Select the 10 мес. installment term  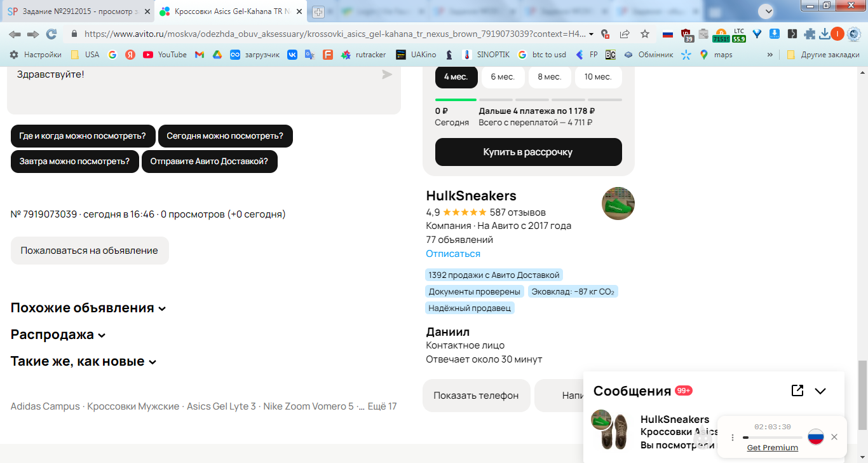(598, 77)
